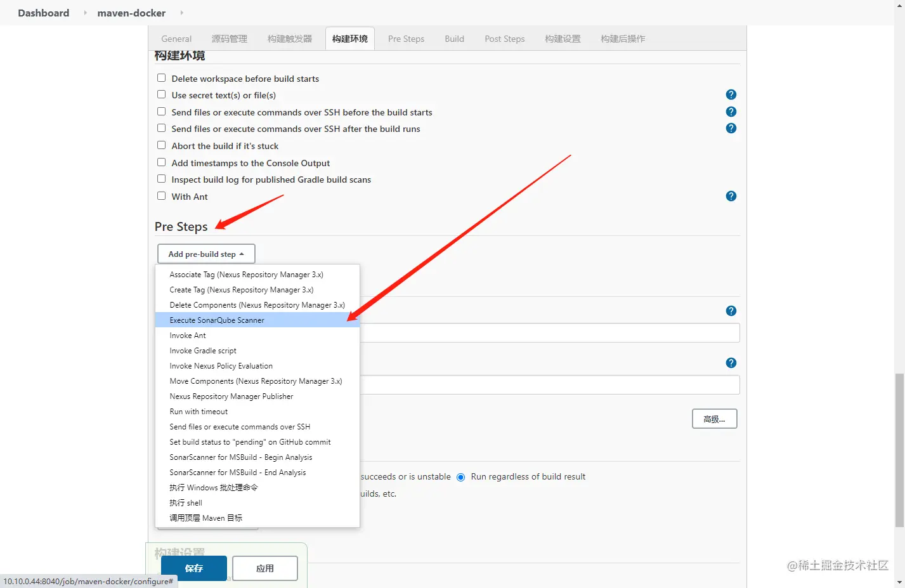Select Invoke Gradle script
Screen dimensions: 905x588
257,351
